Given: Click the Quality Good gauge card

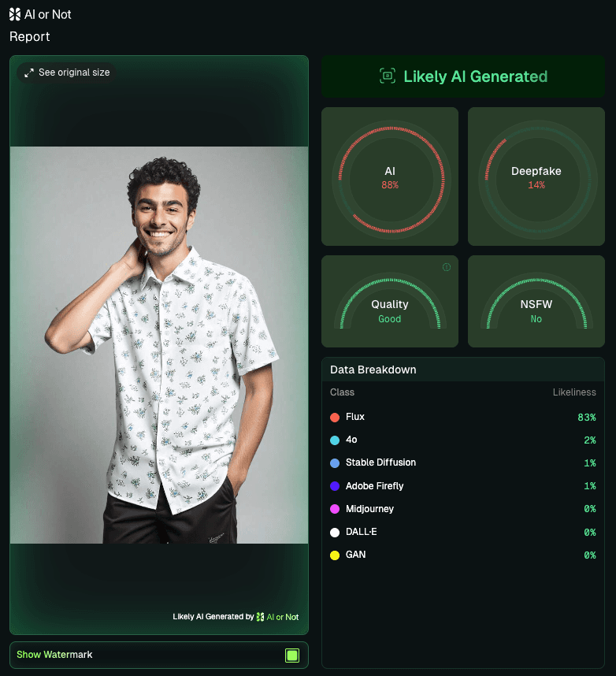Looking at the screenshot, I should tap(390, 301).
